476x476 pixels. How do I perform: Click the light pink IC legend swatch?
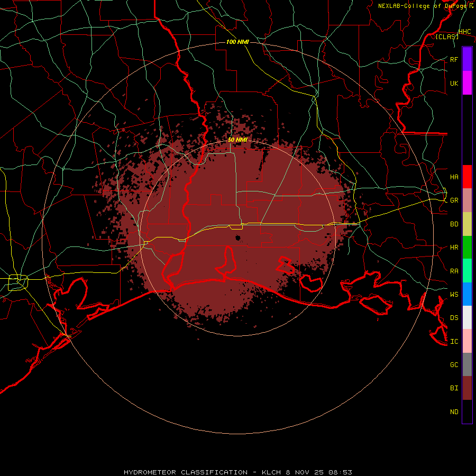(467, 341)
